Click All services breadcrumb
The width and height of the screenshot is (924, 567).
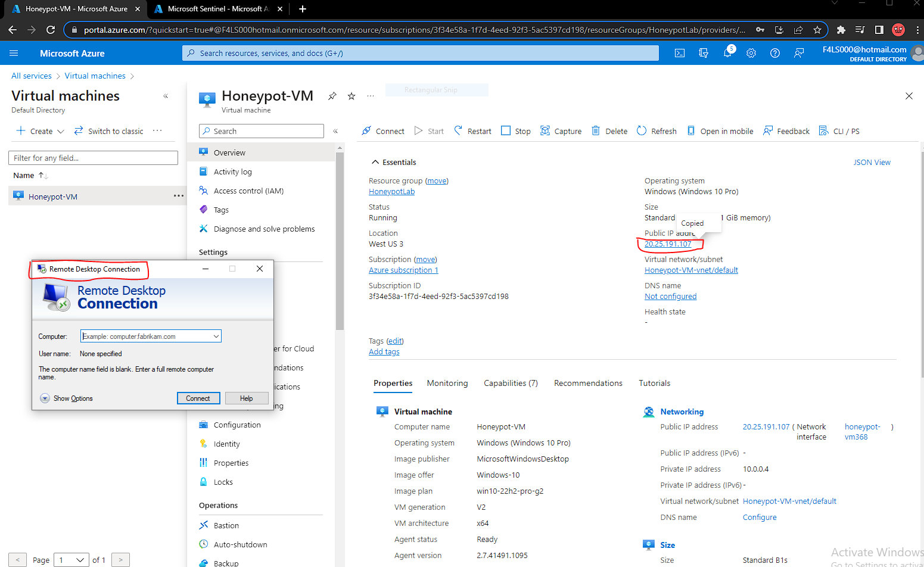[x=32, y=76]
